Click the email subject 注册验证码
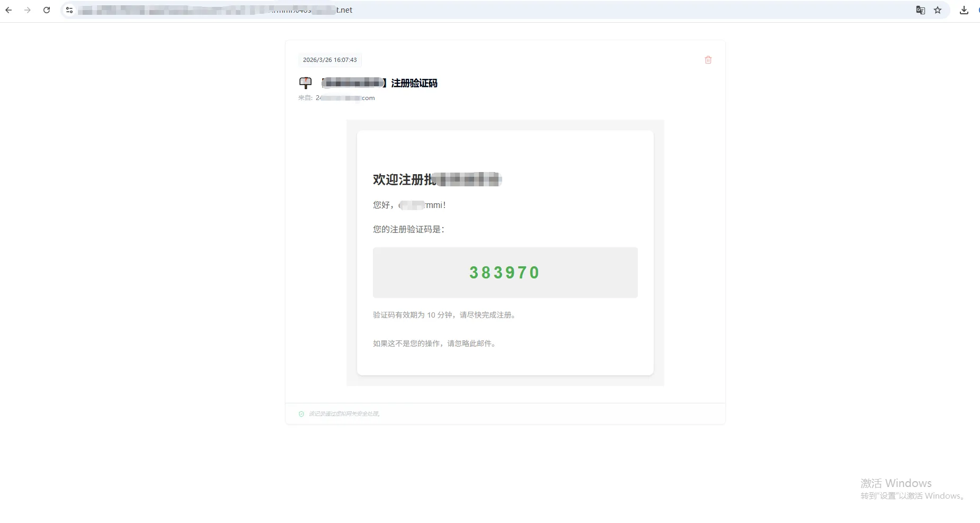Screen dimensions: 980x523 [413, 83]
